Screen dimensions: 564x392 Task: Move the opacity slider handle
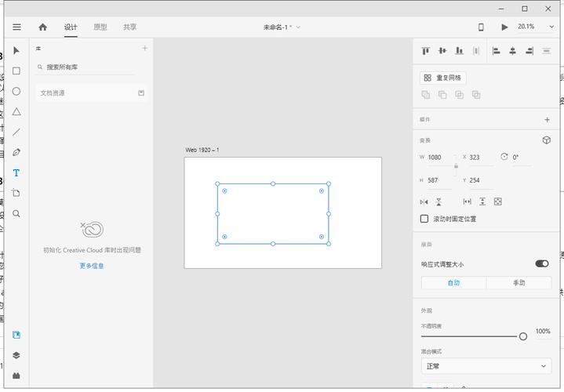(x=523, y=336)
